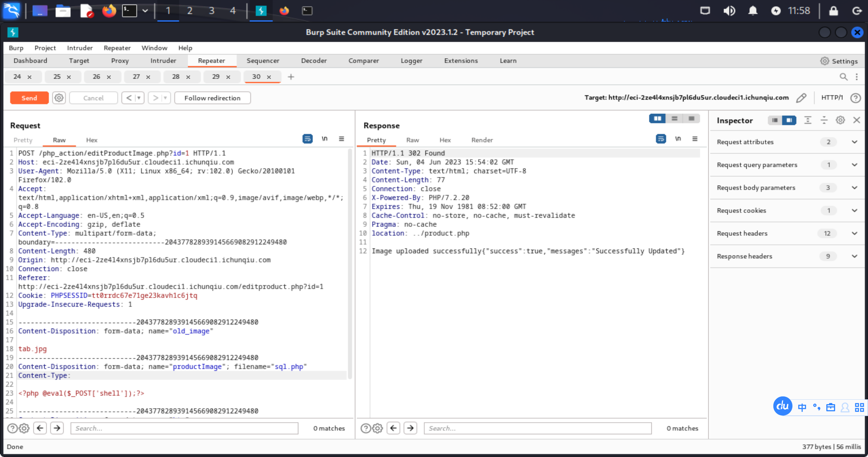
Task: Open the volume control in system tray
Action: pyautogui.click(x=729, y=11)
